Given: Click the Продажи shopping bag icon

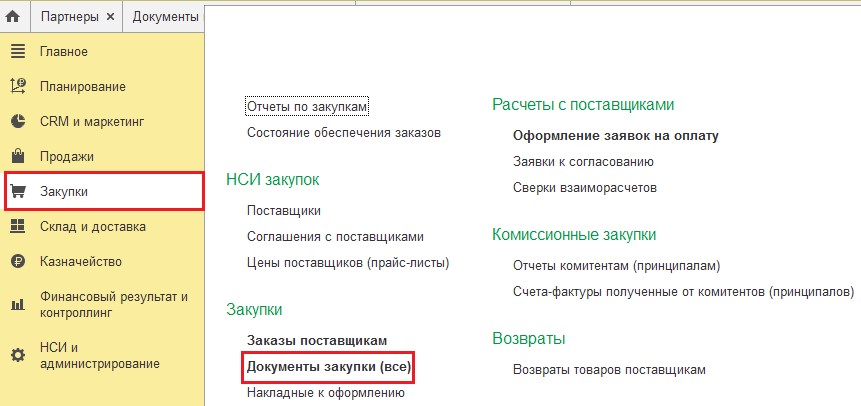Looking at the screenshot, I should (18, 157).
